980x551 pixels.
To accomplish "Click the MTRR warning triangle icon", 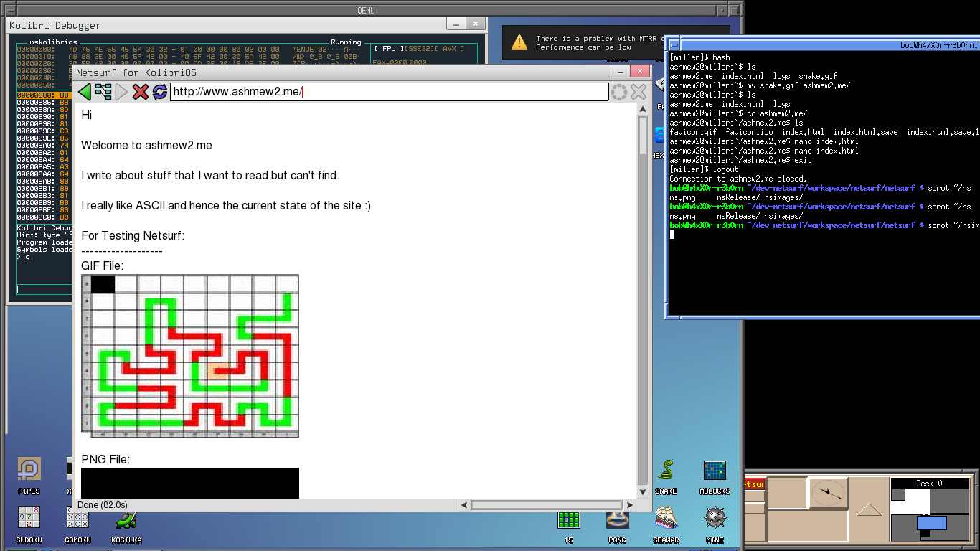I will 519,43.
